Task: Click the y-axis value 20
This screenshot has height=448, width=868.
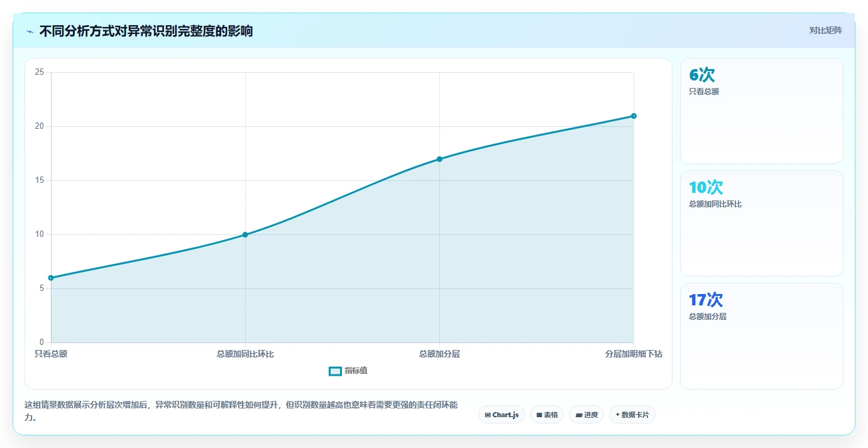Action: tap(40, 126)
